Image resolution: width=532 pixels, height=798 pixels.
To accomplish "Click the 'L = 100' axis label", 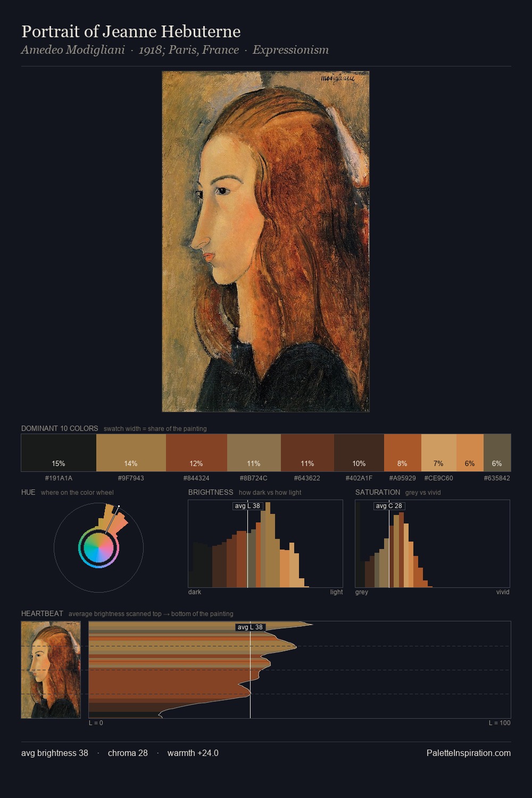I will 500,723.
